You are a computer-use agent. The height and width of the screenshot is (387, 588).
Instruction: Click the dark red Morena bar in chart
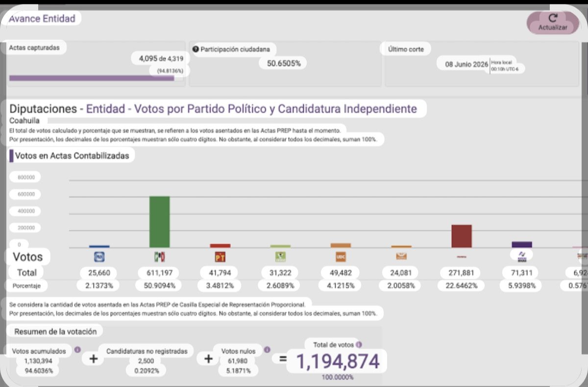[x=462, y=236]
